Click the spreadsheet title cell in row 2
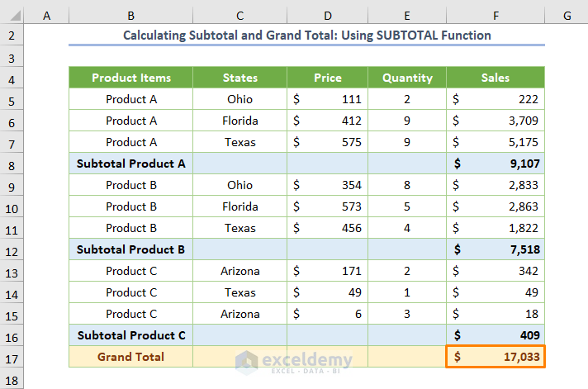Screen dimensions: 588x389 coord(306,36)
